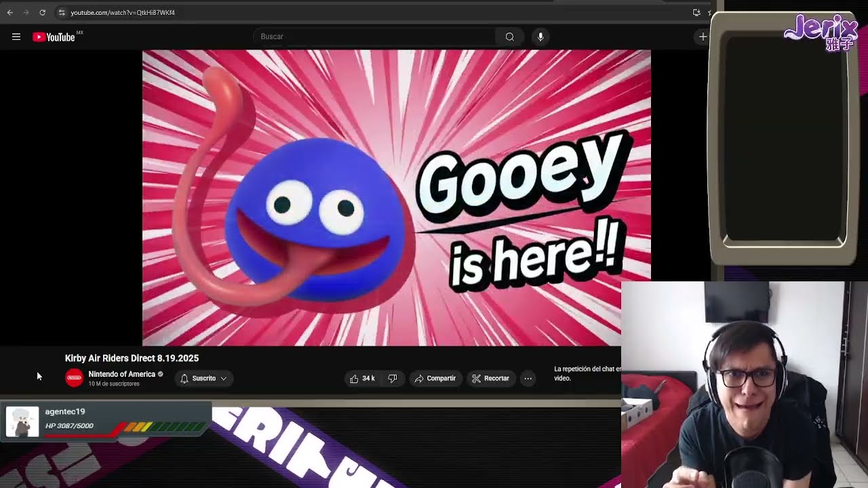Viewport: 868px width, 488px height.
Task: Click the magnifier search button
Action: tap(510, 37)
